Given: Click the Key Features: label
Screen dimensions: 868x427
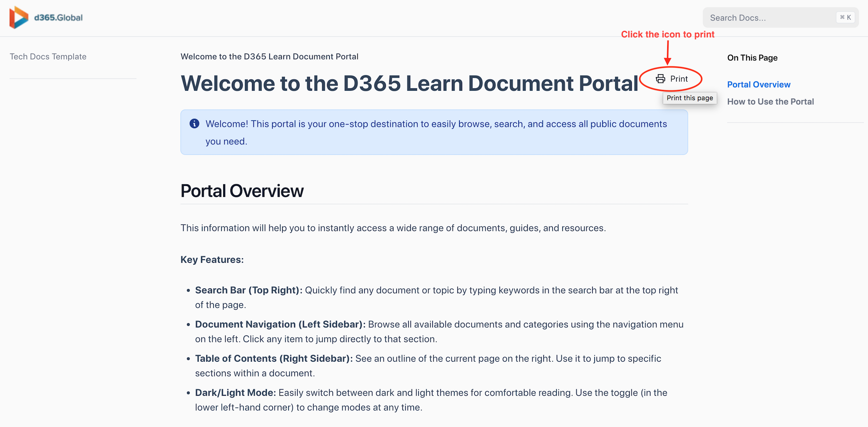Looking at the screenshot, I should click(212, 260).
